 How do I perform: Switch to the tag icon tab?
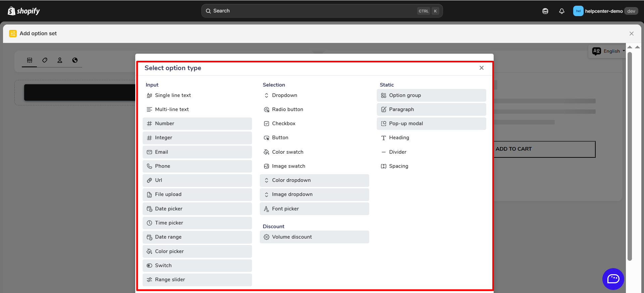[45, 60]
